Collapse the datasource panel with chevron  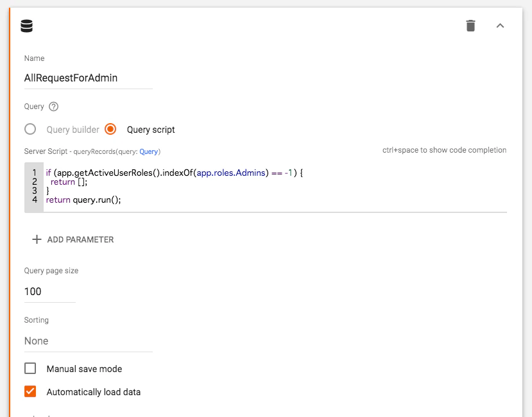[500, 26]
